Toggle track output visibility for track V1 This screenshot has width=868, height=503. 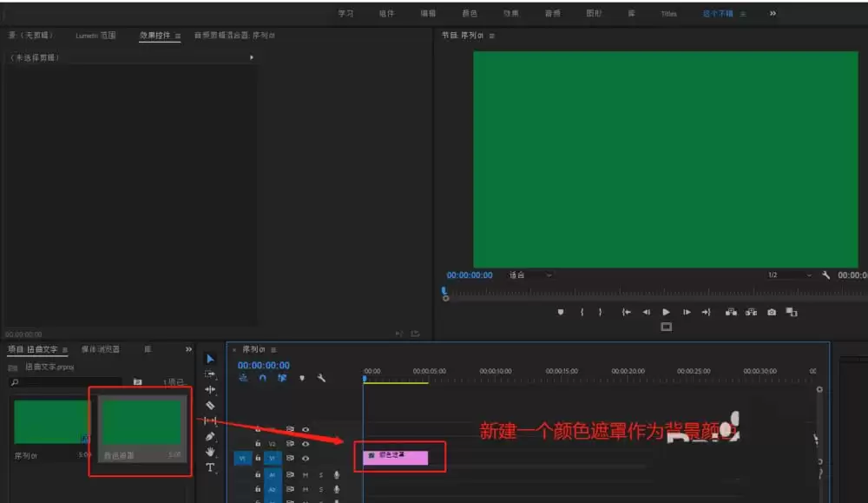coord(305,458)
